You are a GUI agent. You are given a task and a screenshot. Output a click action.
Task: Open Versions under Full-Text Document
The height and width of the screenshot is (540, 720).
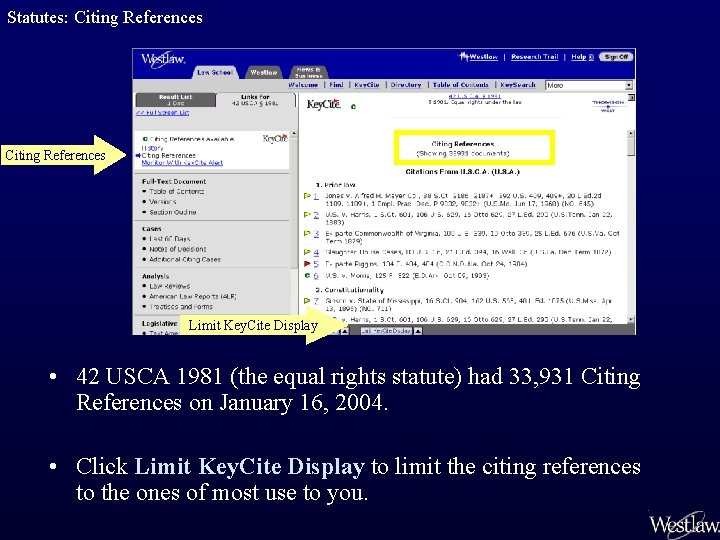(x=163, y=202)
